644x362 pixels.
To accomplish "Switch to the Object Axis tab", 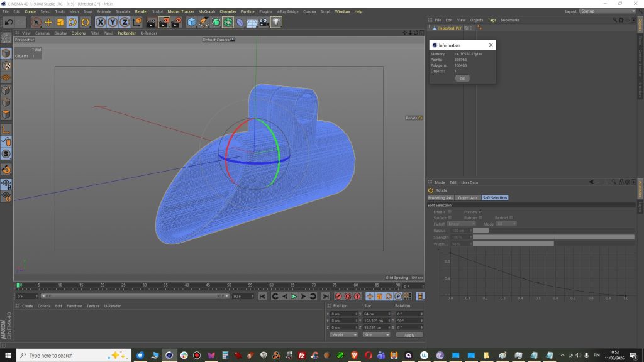I will 468,198.
